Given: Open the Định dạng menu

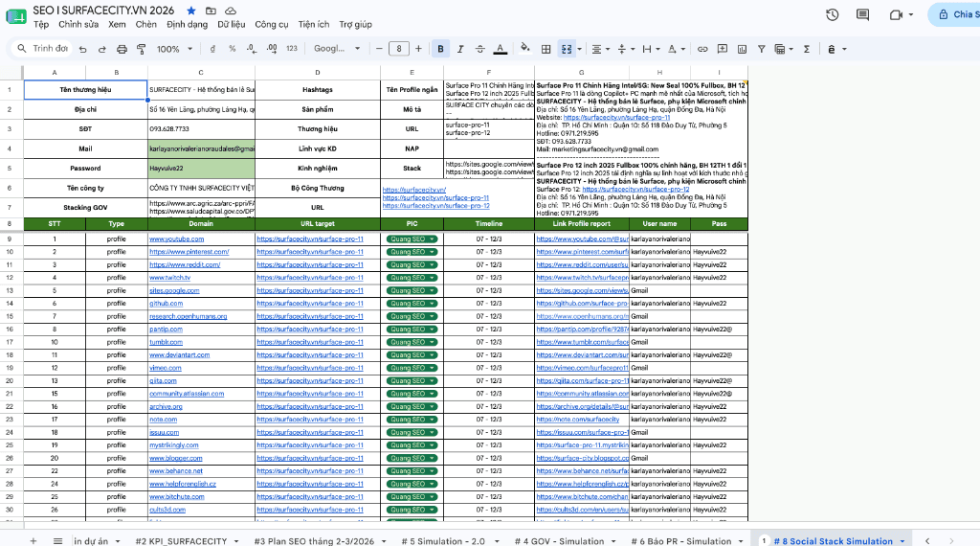Looking at the screenshot, I should [x=187, y=24].
